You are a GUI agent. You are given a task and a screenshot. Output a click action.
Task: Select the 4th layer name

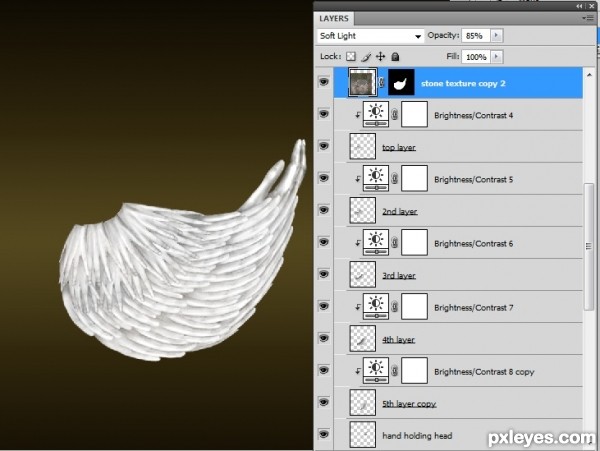398,339
